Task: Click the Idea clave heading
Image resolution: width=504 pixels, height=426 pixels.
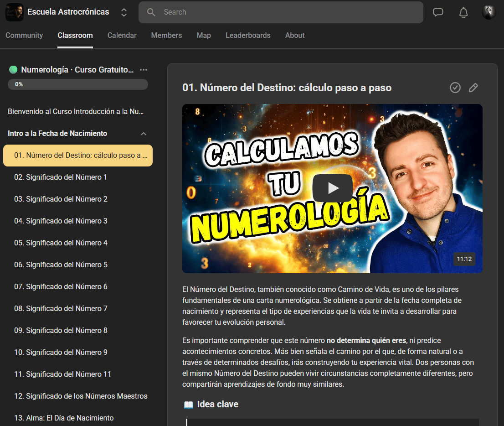Action: pyautogui.click(x=218, y=405)
